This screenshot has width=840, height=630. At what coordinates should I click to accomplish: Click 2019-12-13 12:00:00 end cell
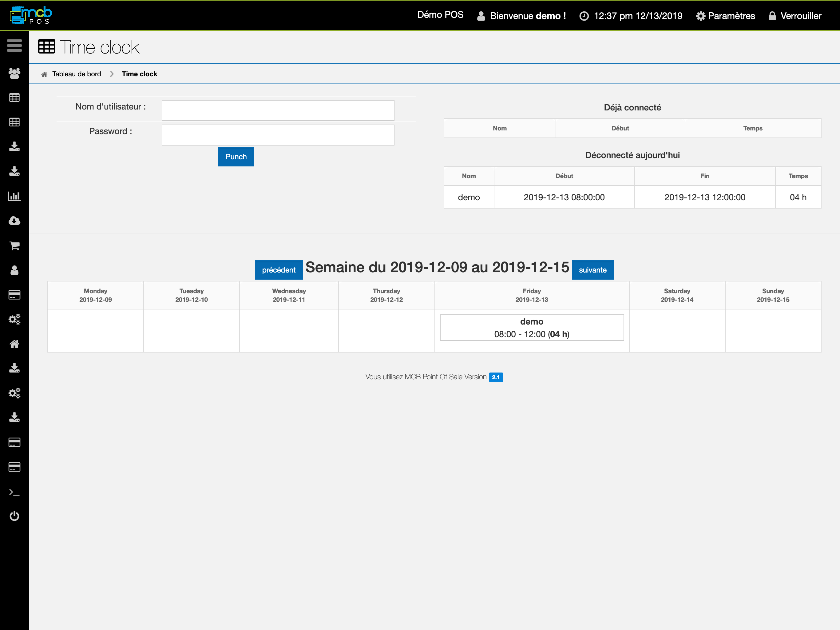[705, 197]
